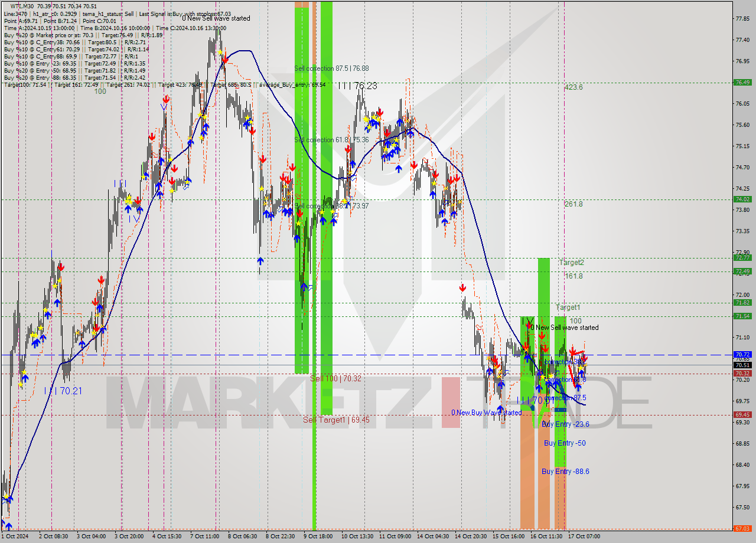Click the '7 Oct 11:00' time axis label
Screen dimensions: 756x543
point(204,537)
